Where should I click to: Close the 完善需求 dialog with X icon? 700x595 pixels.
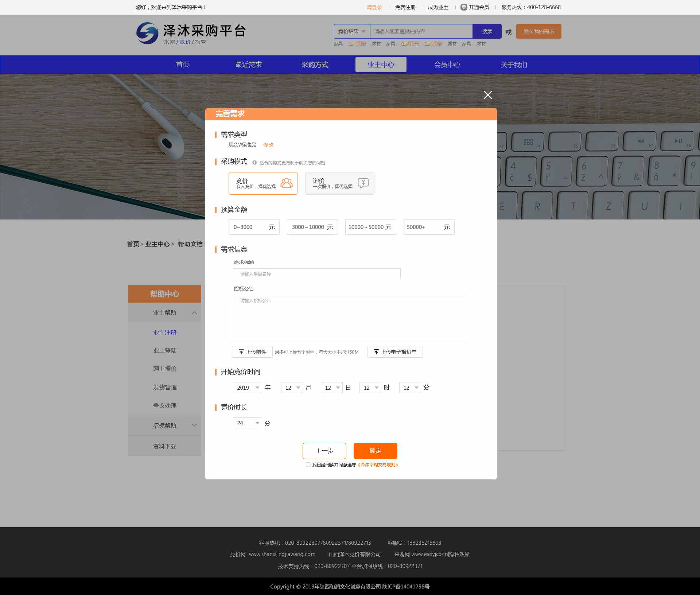point(487,95)
